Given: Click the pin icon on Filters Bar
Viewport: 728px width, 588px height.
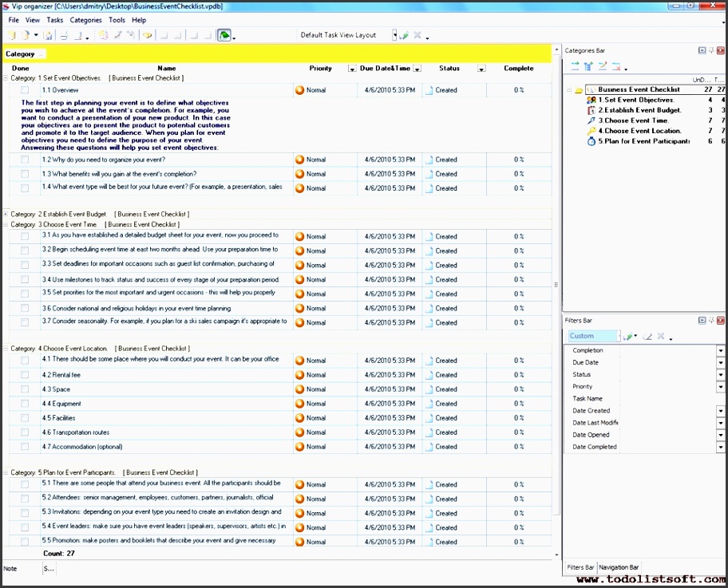Looking at the screenshot, I should pyautogui.click(x=711, y=320).
